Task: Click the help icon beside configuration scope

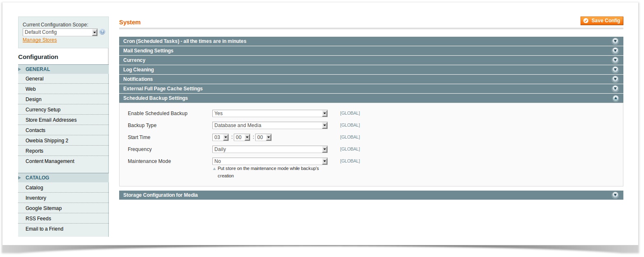Action: click(102, 32)
